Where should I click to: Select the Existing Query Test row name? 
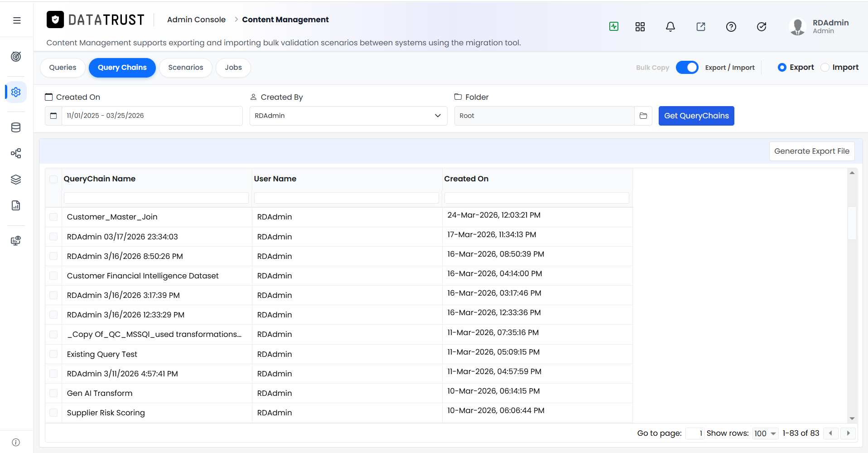click(102, 354)
